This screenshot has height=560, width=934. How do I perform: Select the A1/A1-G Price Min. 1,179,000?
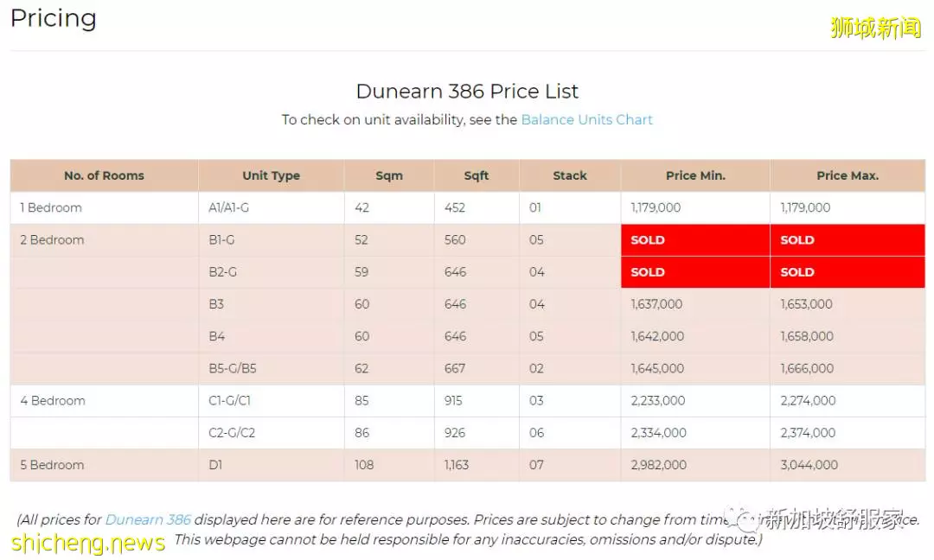tap(656, 207)
